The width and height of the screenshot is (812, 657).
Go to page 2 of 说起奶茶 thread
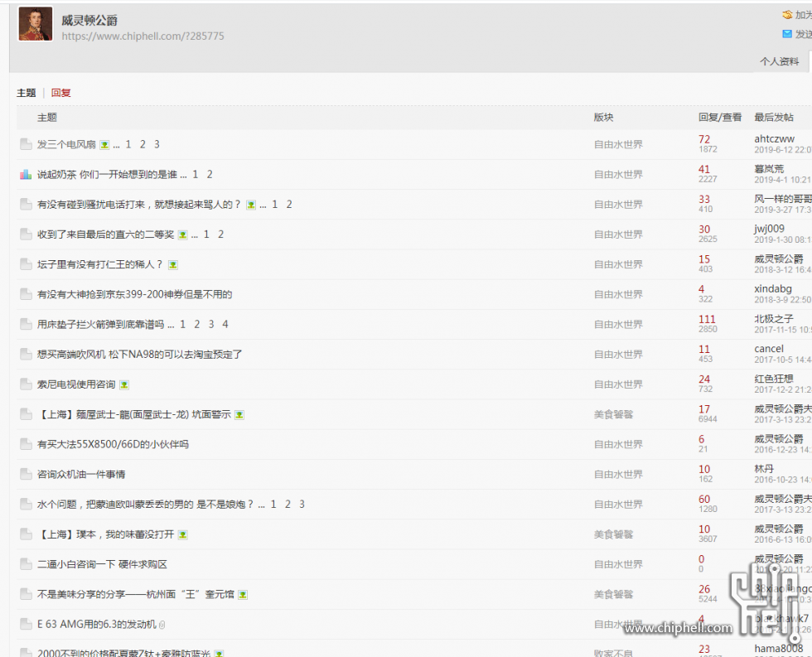[209, 175]
